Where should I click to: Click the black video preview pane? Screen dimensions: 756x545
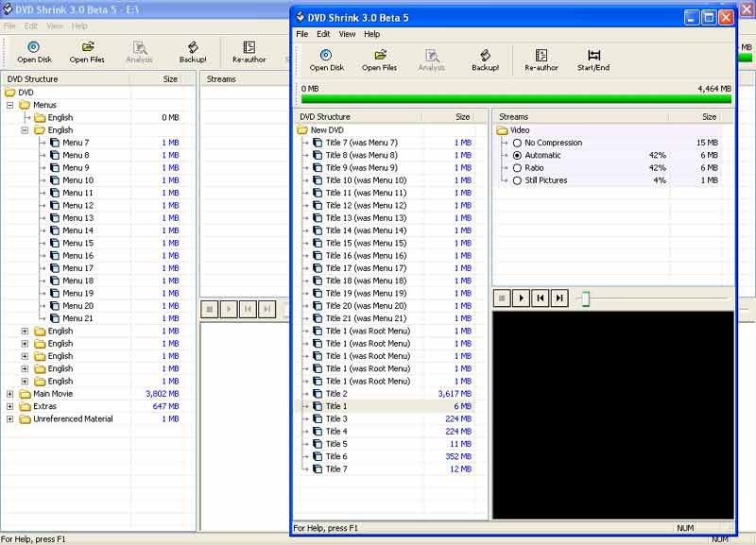coord(612,415)
